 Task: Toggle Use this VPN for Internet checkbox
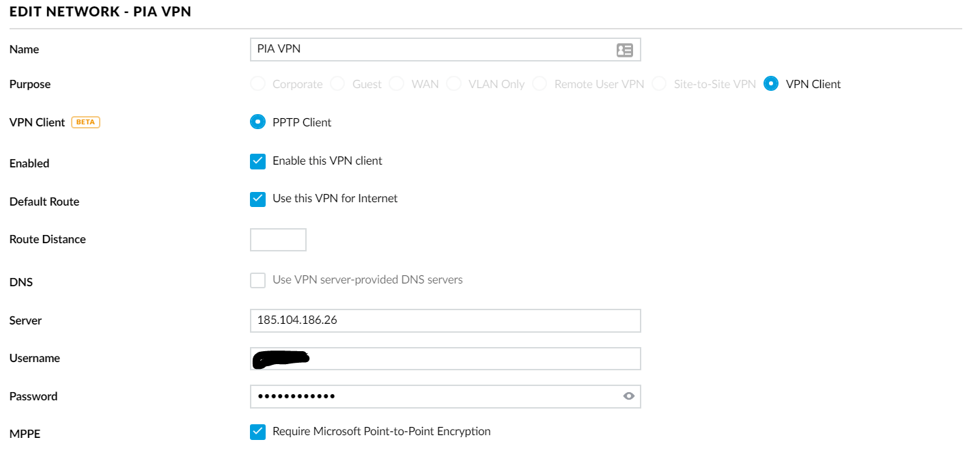tap(257, 199)
